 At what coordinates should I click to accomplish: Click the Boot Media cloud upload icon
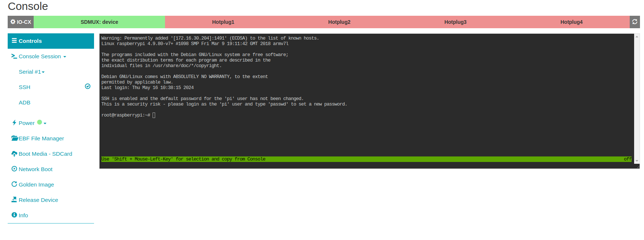tap(14, 154)
